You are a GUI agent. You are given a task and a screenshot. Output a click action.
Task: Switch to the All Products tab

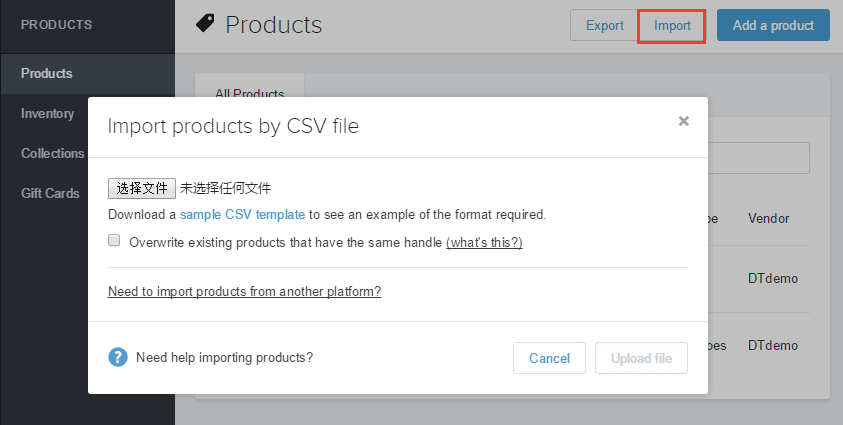pos(250,93)
